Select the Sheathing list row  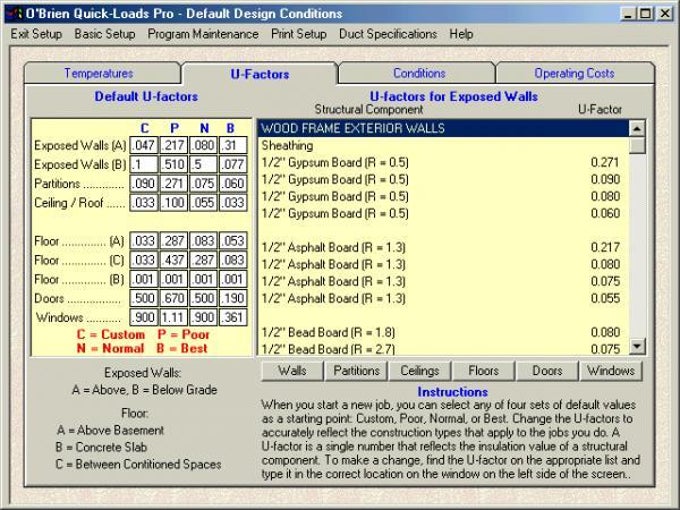[443, 145]
